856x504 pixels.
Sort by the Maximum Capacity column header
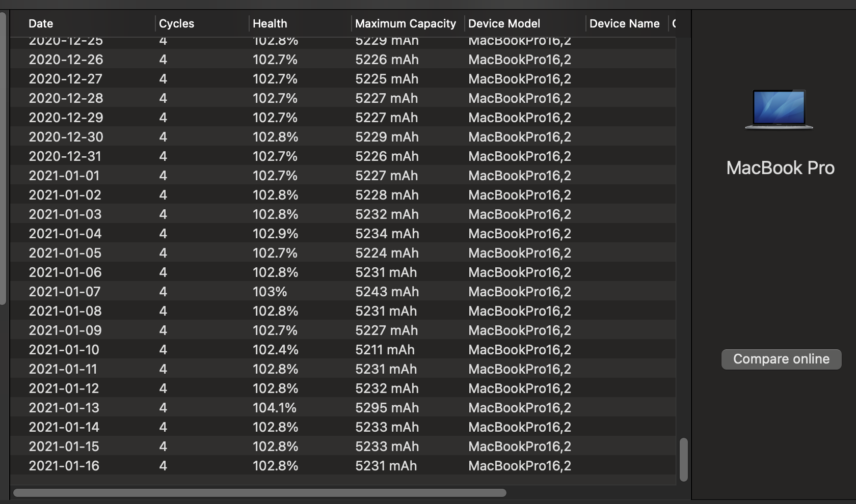[406, 23]
